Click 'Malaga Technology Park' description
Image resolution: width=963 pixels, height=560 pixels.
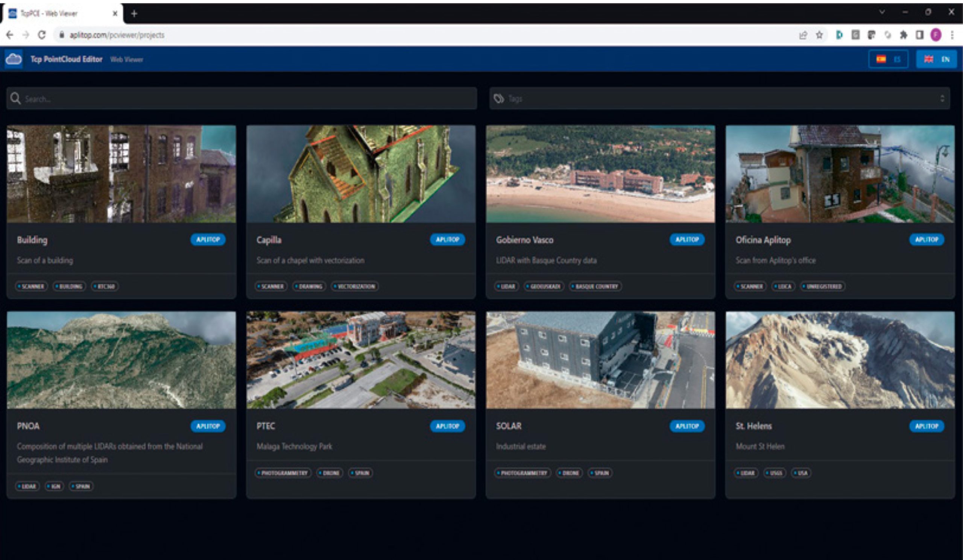pos(294,446)
